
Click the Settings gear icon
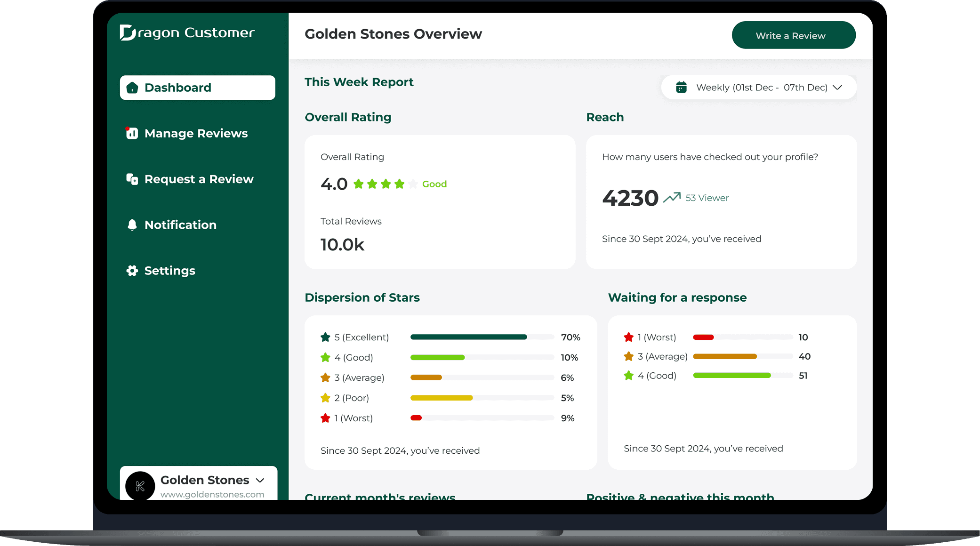(x=131, y=270)
